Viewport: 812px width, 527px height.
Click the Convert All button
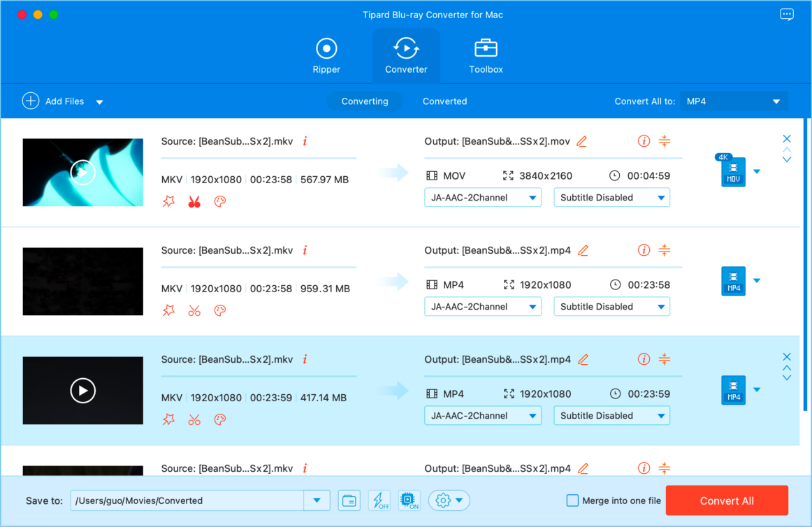[x=727, y=500]
